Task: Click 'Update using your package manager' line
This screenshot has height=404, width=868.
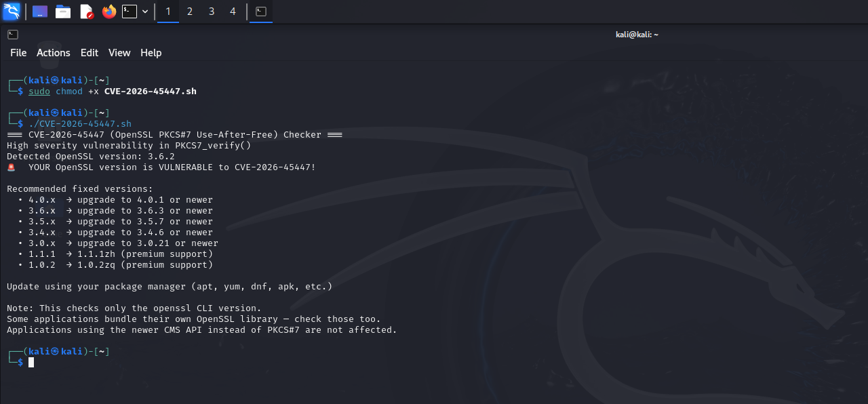Action: tap(170, 286)
